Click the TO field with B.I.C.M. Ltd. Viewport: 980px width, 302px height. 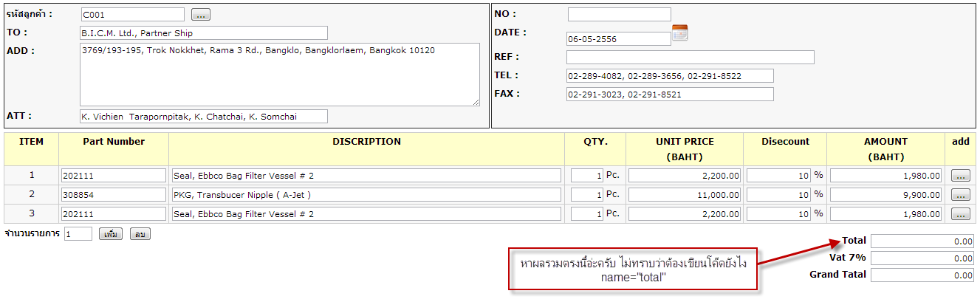pos(203,33)
